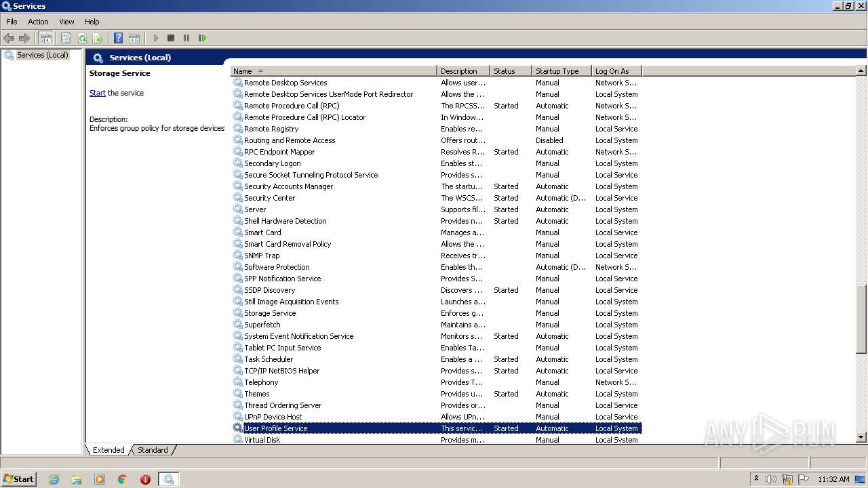Expand hidden system tray icons arrow
The height and width of the screenshot is (488, 868).
tap(756, 479)
